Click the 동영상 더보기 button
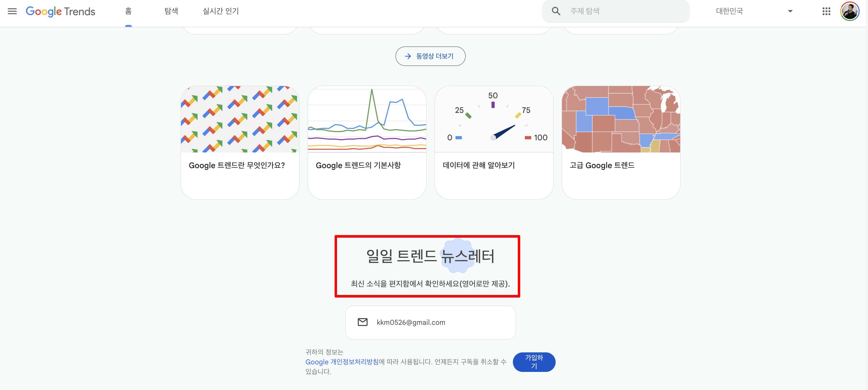 pos(430,56)
